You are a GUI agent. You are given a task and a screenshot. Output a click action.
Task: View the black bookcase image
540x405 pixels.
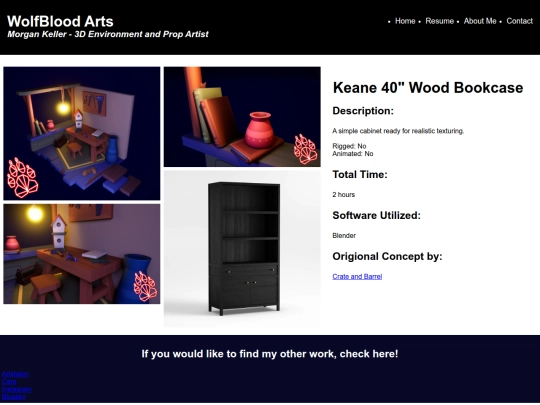tap(242, 248)
